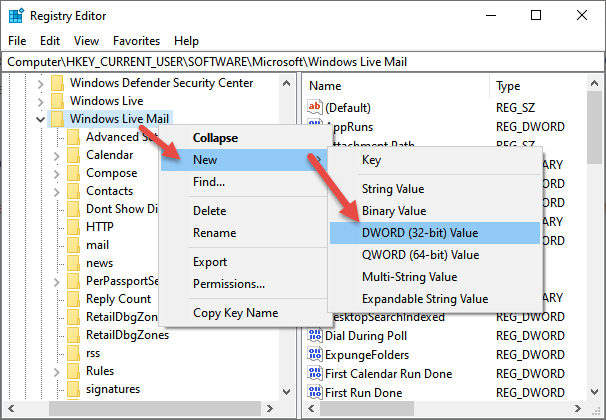Collapse the Windows Live Mail key arrow

coord(40,119)
